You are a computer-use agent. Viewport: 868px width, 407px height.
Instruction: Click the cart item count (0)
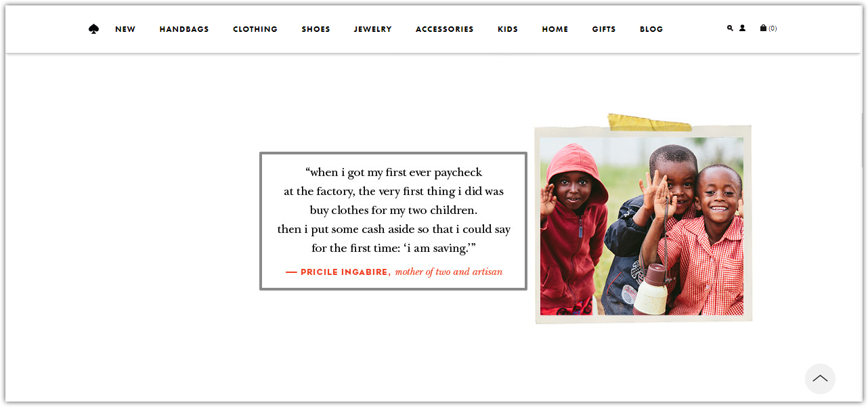pyautogui.click(x=773, y=28)
